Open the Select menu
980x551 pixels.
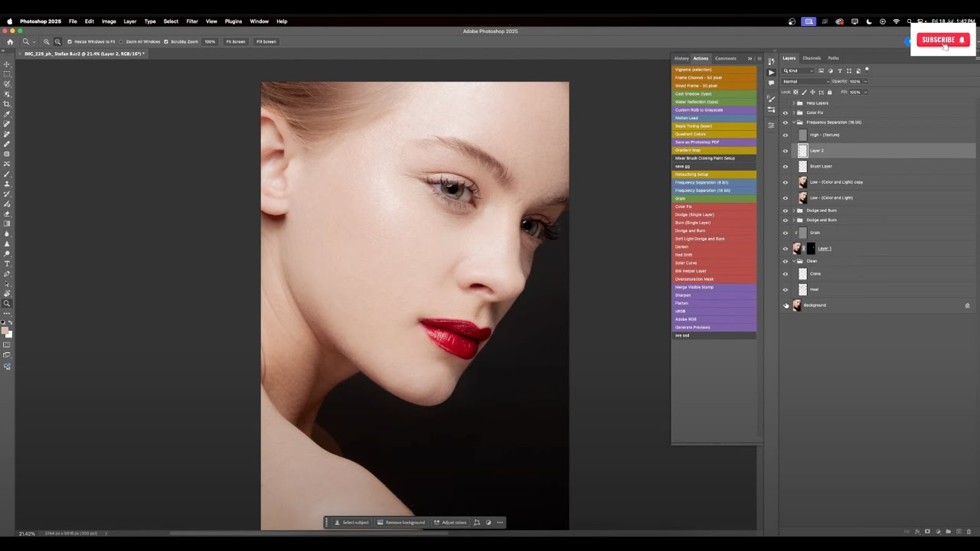tap(171, 21)
